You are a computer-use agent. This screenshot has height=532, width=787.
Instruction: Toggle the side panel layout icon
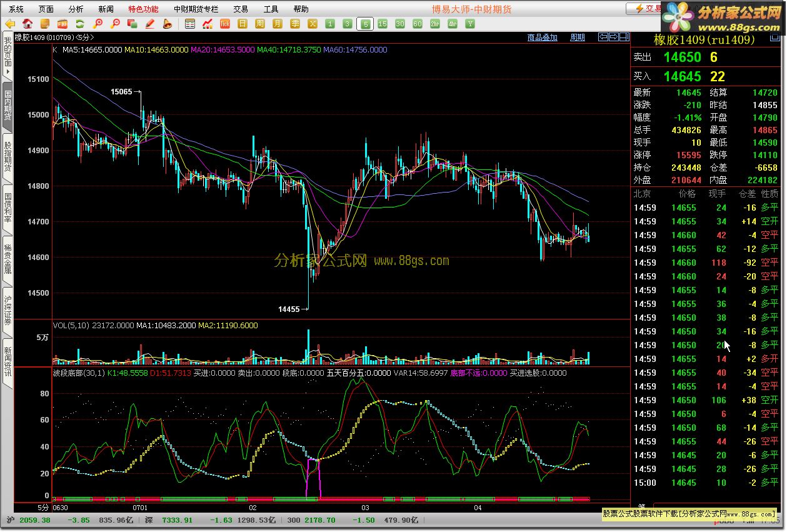point(624,37)
